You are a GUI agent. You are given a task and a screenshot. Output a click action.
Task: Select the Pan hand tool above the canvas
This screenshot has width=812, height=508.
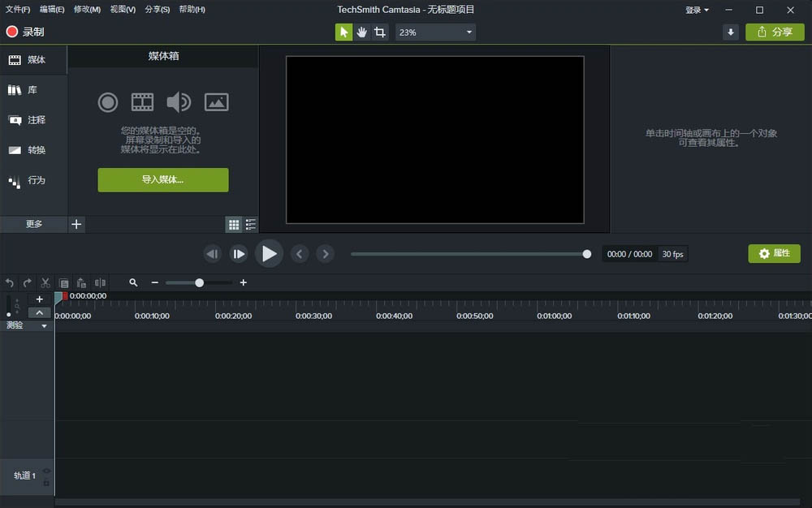[x=361, y=32]
